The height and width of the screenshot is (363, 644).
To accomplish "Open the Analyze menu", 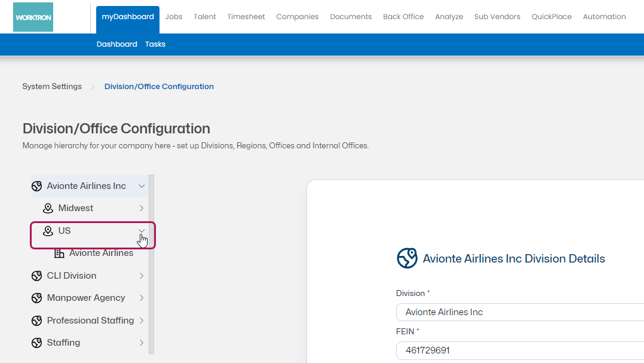I will [x=449, y=17].
